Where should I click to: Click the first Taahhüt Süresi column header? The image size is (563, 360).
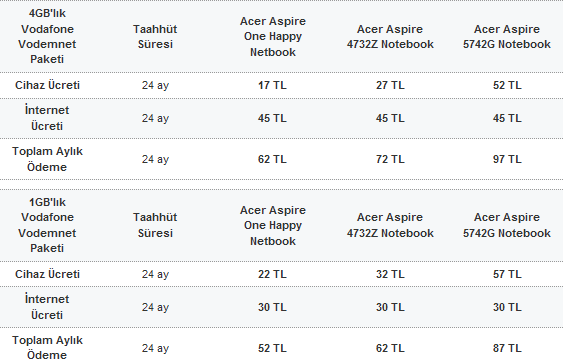[x=155, y=37]
